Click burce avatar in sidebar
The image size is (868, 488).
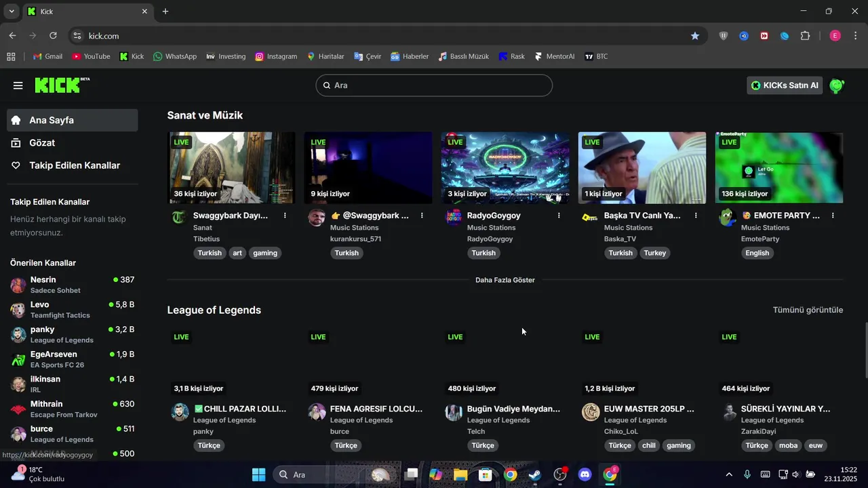click(x=18, y=434)
